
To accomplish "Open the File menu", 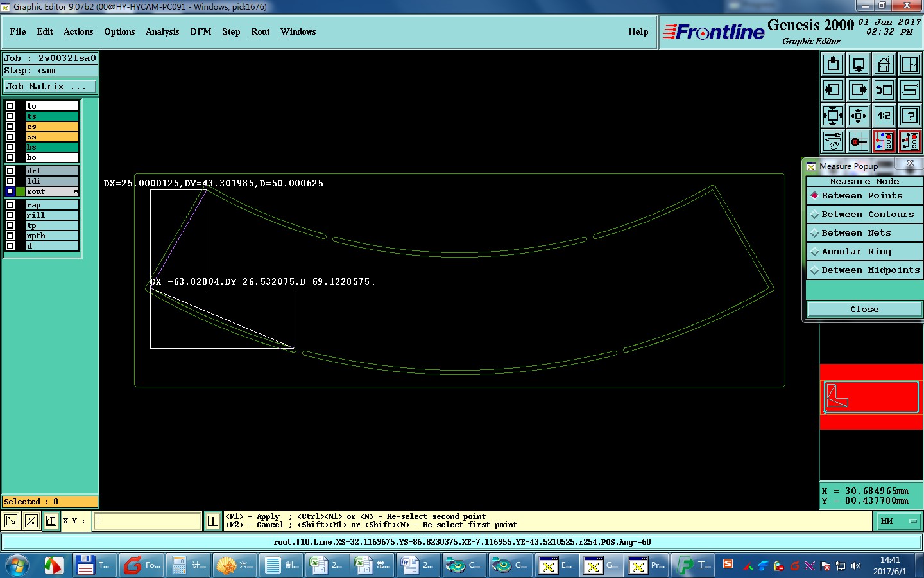I will pyautogui.click(x=18, y=31).
